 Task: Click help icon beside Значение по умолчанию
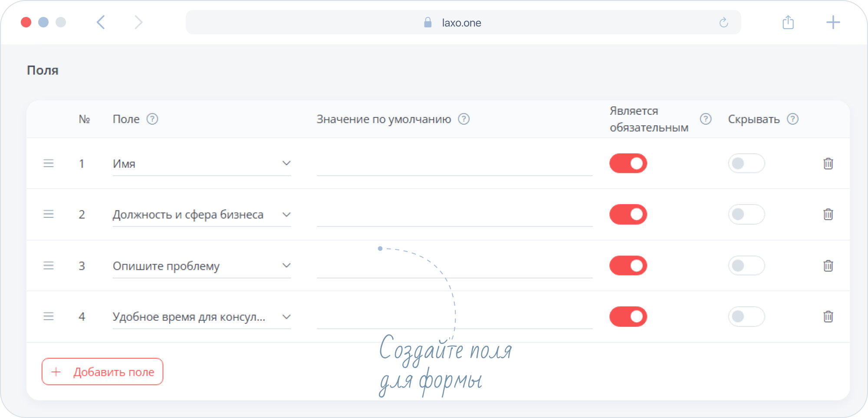pos(464,119)
